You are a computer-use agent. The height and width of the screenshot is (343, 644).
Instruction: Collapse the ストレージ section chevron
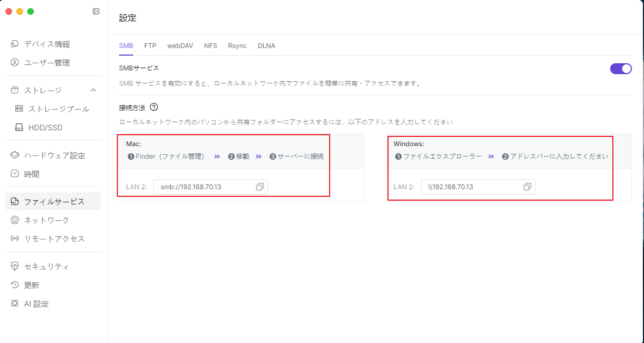tap(93, 90)
